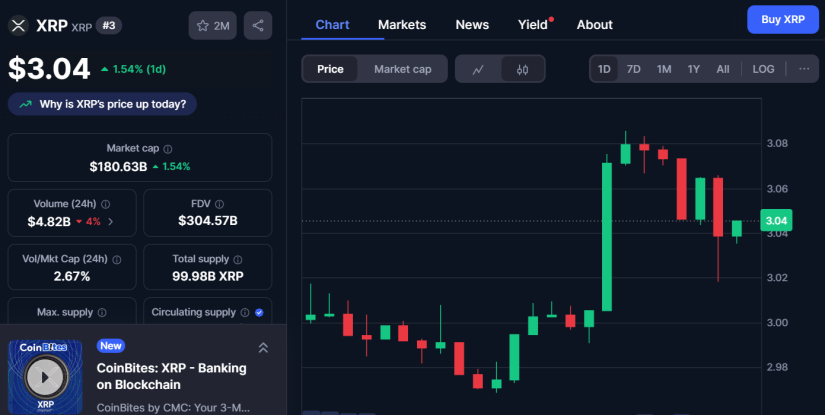Screen dimensions: 825x415
Task: Select the 1Y time range
Action: [693, 69]
